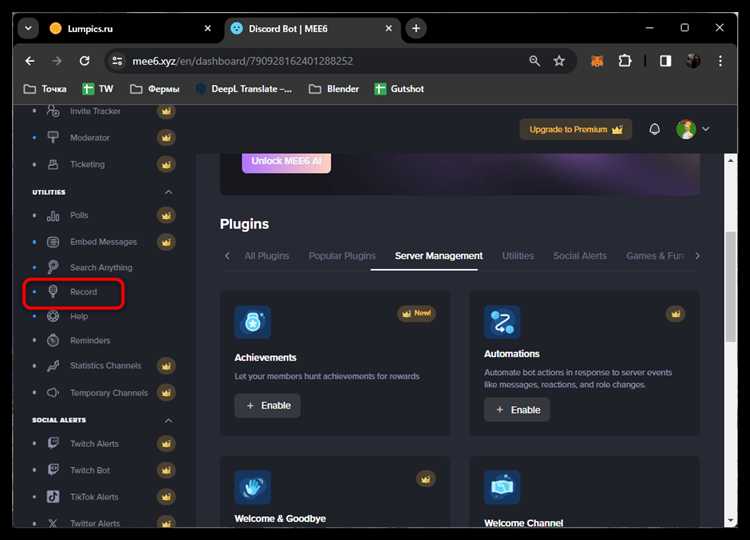
Task: Open the Statistics Channels icon
Action: [x=53, y=366]
